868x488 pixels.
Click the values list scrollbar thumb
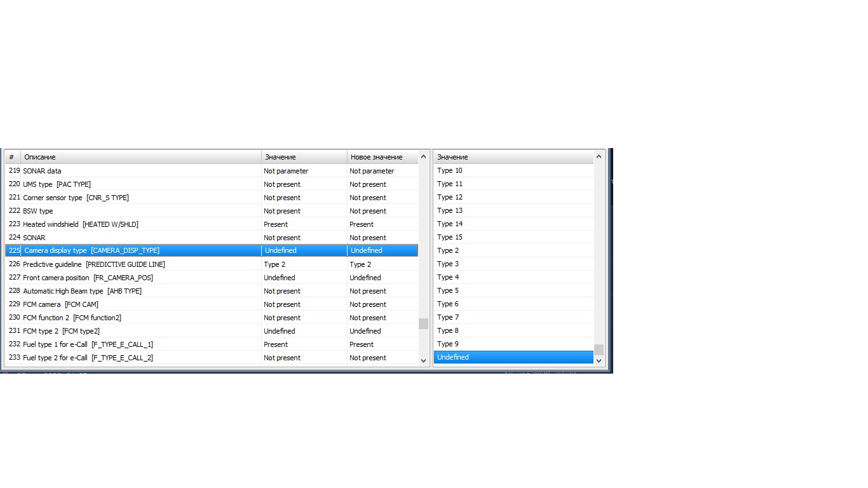tap(599, 349)
